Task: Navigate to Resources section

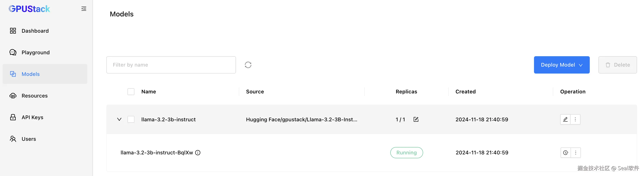Action: click(x=35, y=96)
